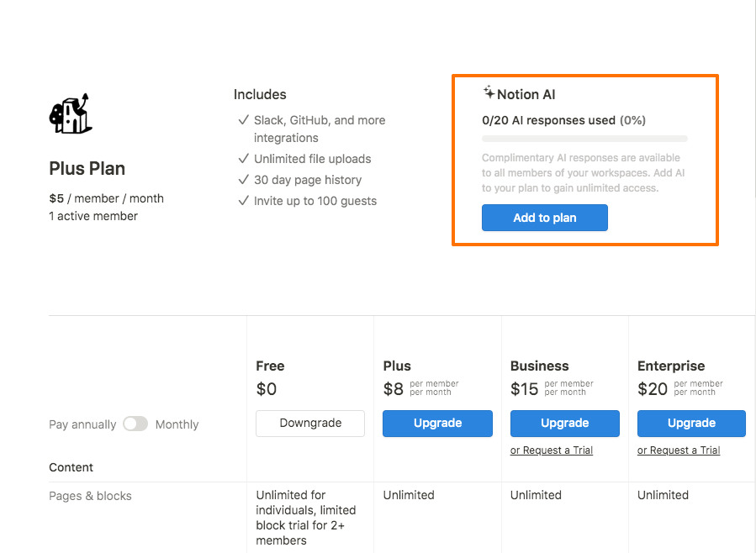Click the Plus Plan heading
This screenshot has height=553, width=756.
tap(87, 168)
